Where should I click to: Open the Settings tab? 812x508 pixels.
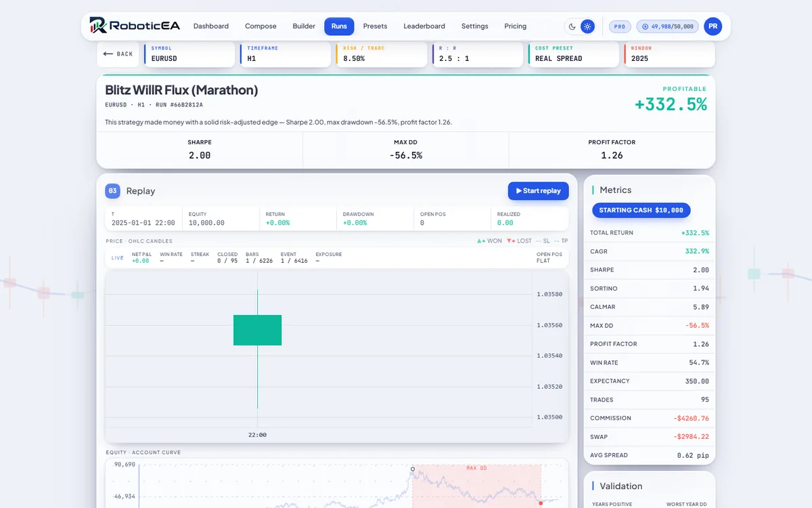pyautogui.click(x=474, y=26)
